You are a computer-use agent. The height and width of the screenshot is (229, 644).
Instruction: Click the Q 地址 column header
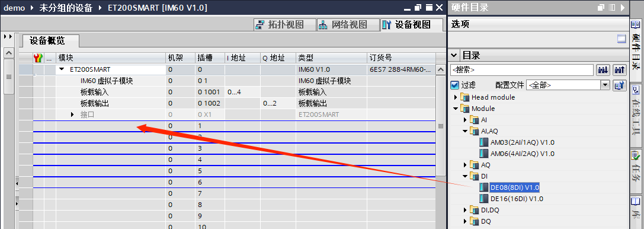[x=278, y=58]
